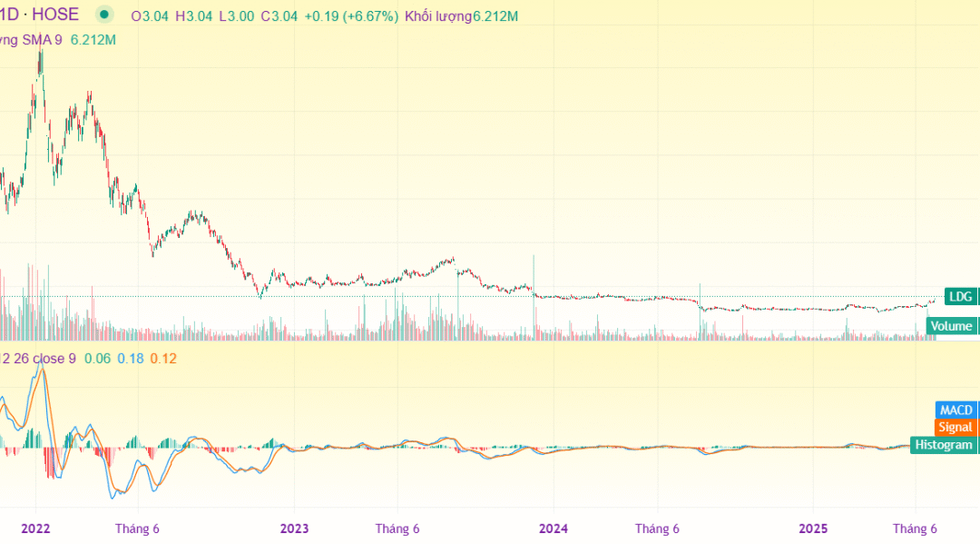Click the 1D · HOSE symbol title
Viewport: 980px width, 544px height.
pos(40,15)
